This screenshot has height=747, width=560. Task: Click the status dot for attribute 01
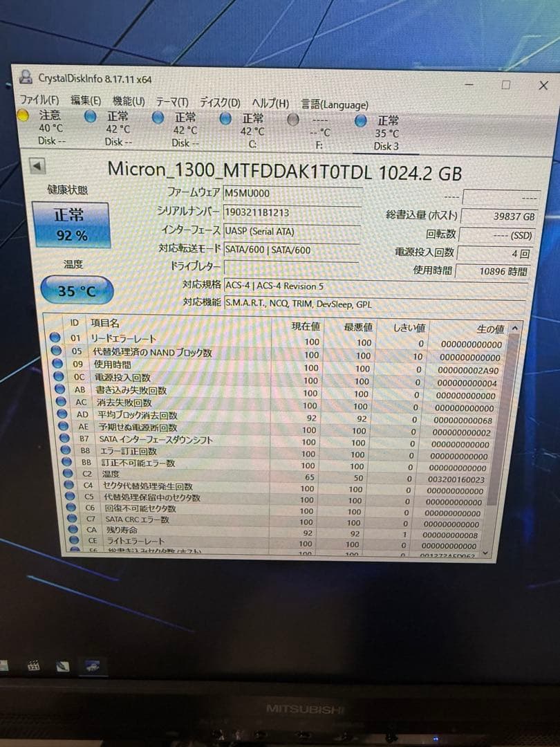tap(56, 338)
